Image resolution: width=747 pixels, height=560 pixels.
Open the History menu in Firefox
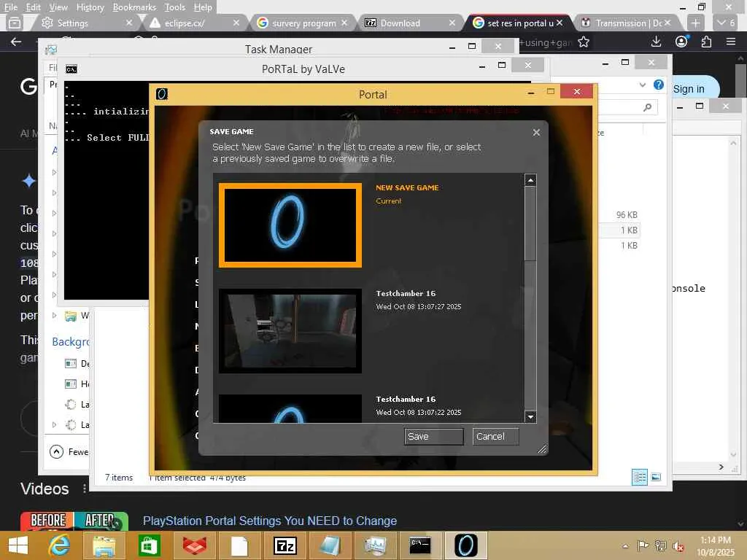pos(90,7)
